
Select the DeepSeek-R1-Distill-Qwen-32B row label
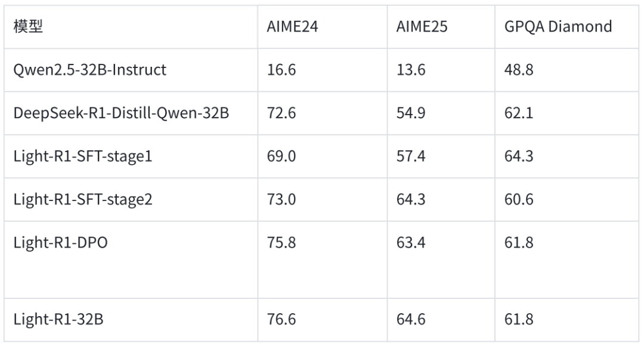[121, 113]
